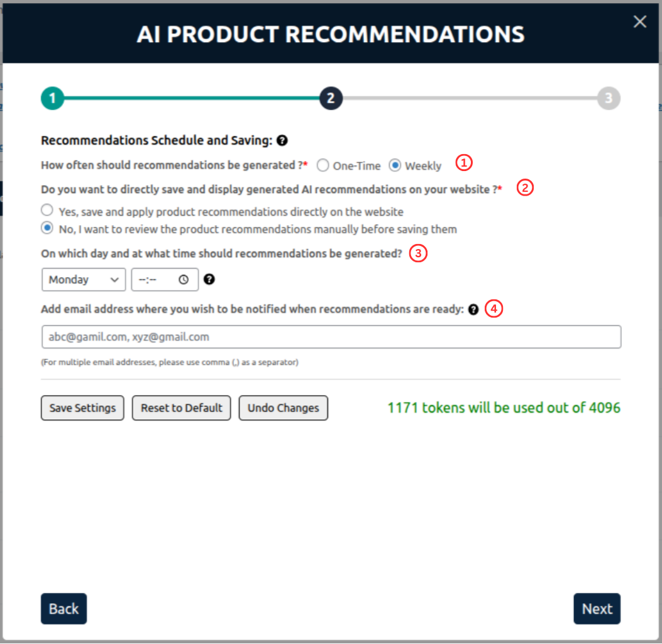
Task: Click the Reset to Default button
Action: coord(181,408)
